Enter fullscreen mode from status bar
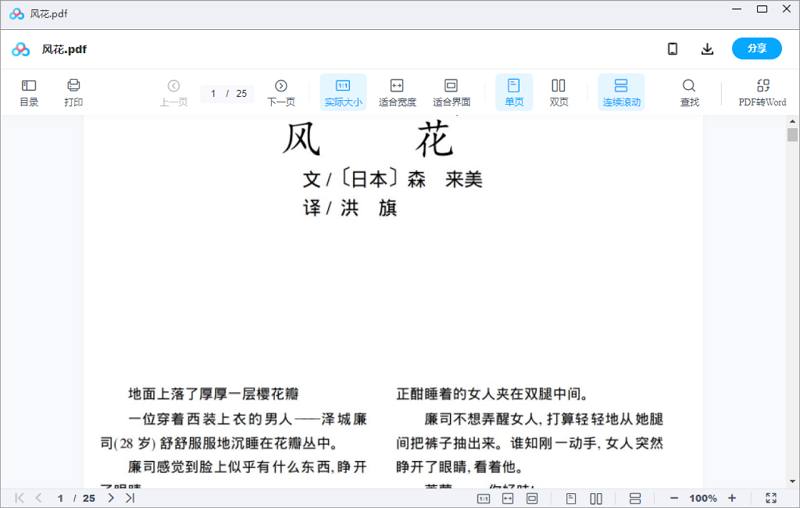The height and width of the screenshot is (508, 800). (771, 498)
